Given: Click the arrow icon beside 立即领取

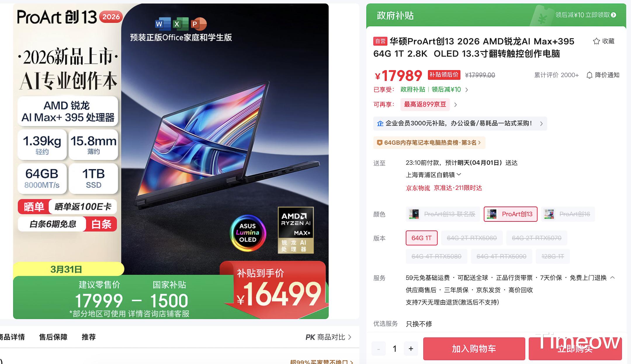Looking at the screenshot, I should (613, 15).
